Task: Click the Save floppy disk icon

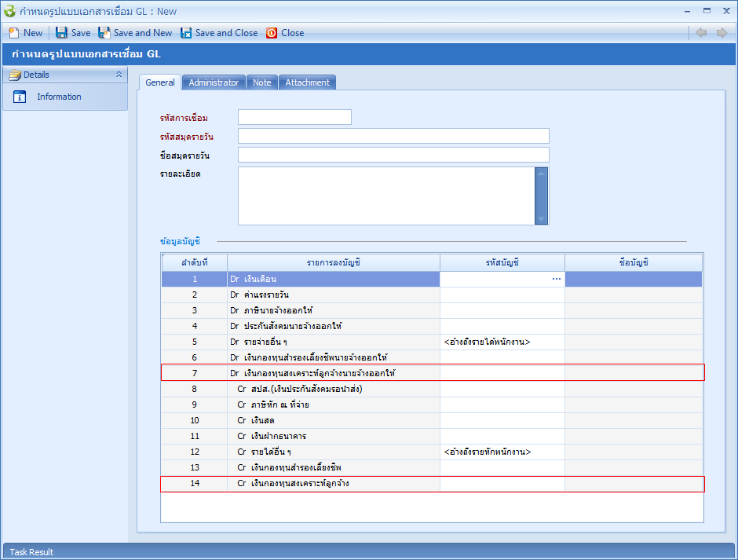Action: (61, 33)
